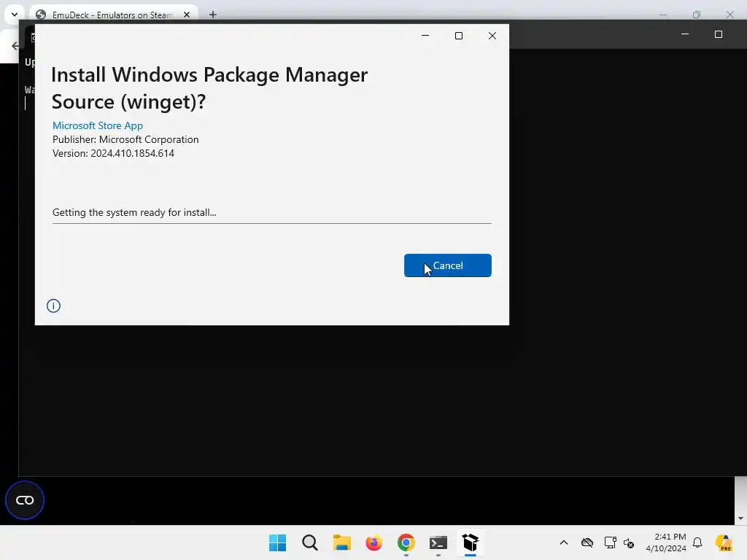Click the cloud sync tray icon
The width and height of the screenshot is (747, 560).
pos(587,542)
